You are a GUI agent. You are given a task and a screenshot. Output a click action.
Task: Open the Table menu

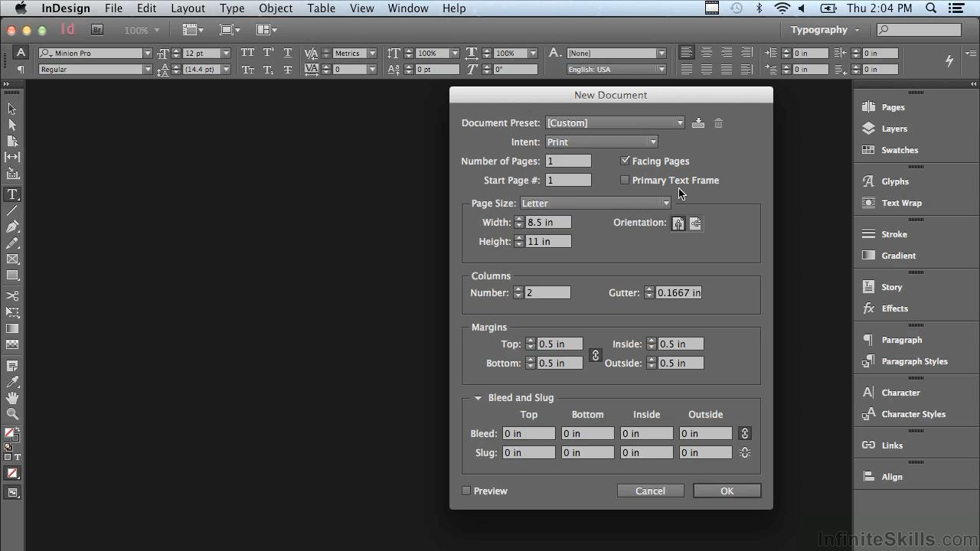pyautogui.click(x=321, y=8)
